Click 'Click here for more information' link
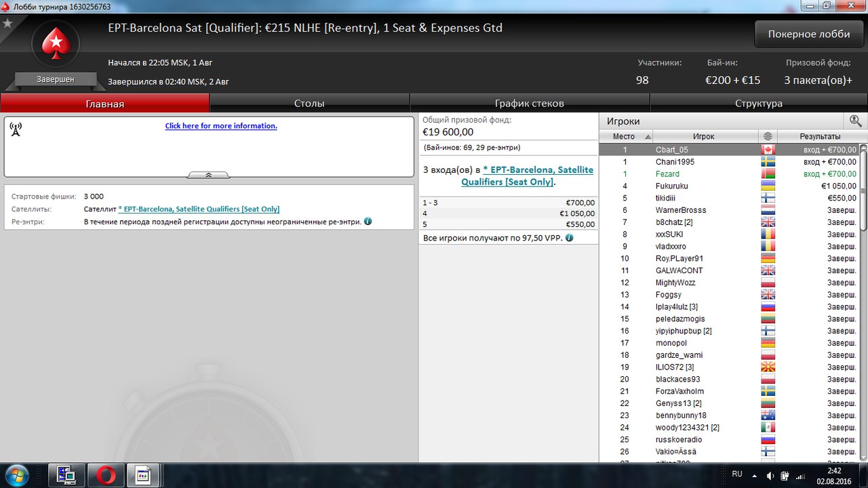868x488 pixels. [221, 126]
